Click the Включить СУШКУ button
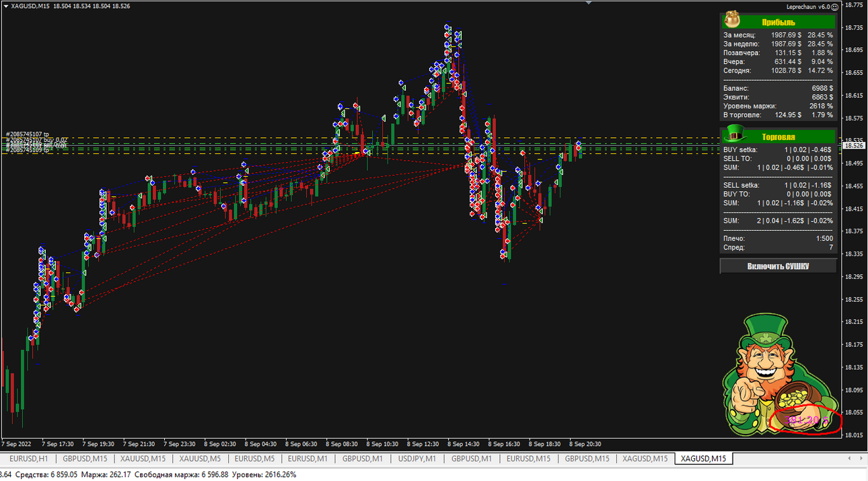The height and width of the screenshot is (481, 868). (778, 266)
